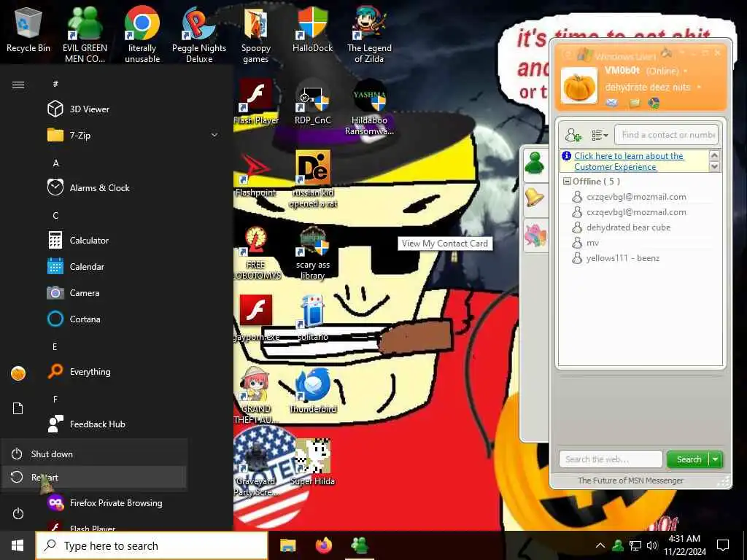Select the Flashpoint desktop shortcut
Viewport: 747px width, 560px height.
[x=256, y=174]
